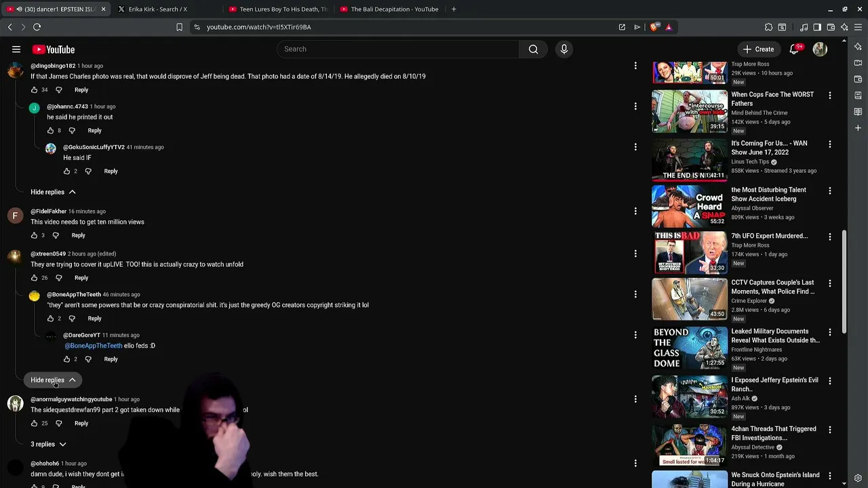Open 'Most Disturbing Talent Show Accident Iceberg' thumbnail
This screenshot has height=488, width=868.
(x=690, y=206)
